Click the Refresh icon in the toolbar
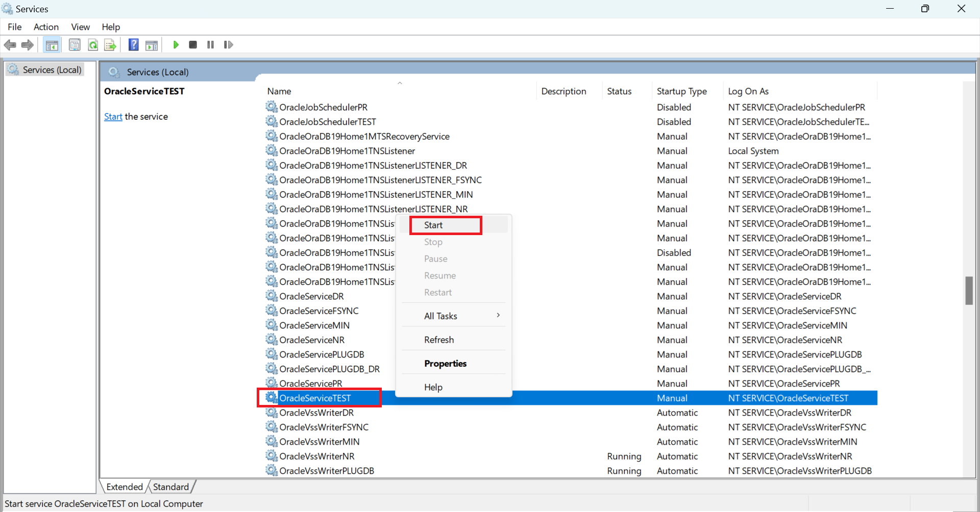This screenshot has width=980, height=512. pos(93,45)
